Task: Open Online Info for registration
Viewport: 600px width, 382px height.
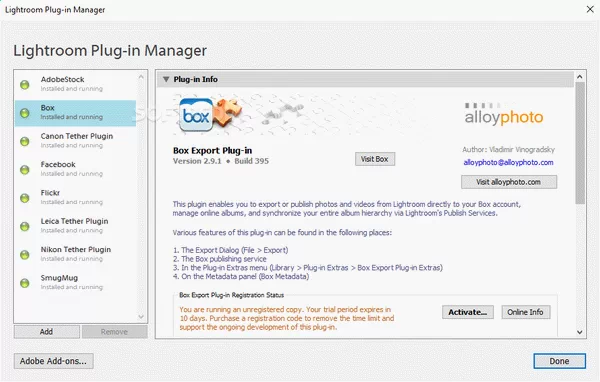Action: 525,312
